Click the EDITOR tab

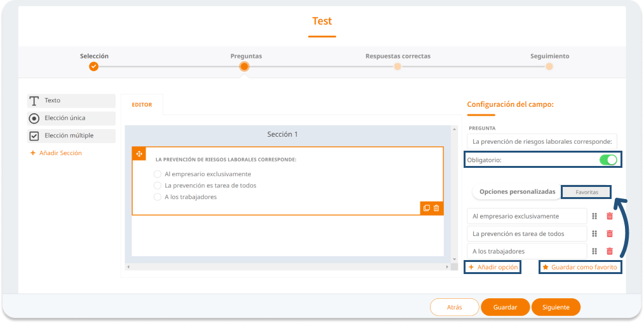[x=142, y=105]
